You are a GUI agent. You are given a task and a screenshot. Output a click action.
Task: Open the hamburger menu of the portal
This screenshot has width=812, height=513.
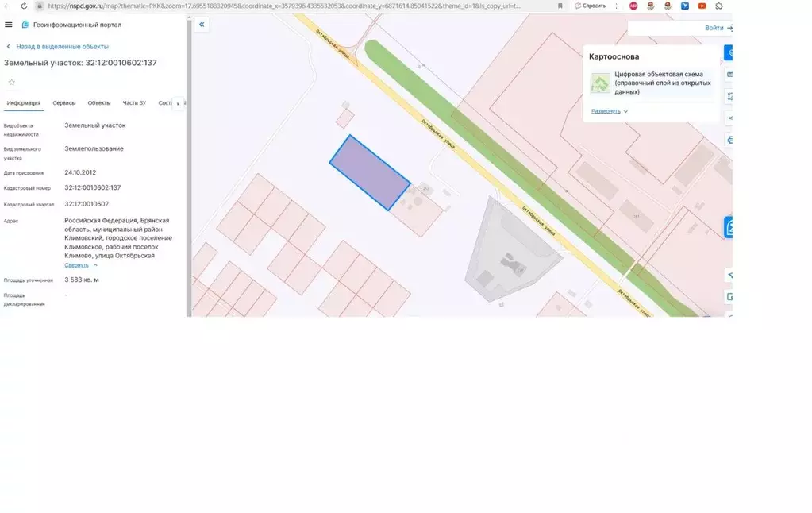tap(9, 25)
